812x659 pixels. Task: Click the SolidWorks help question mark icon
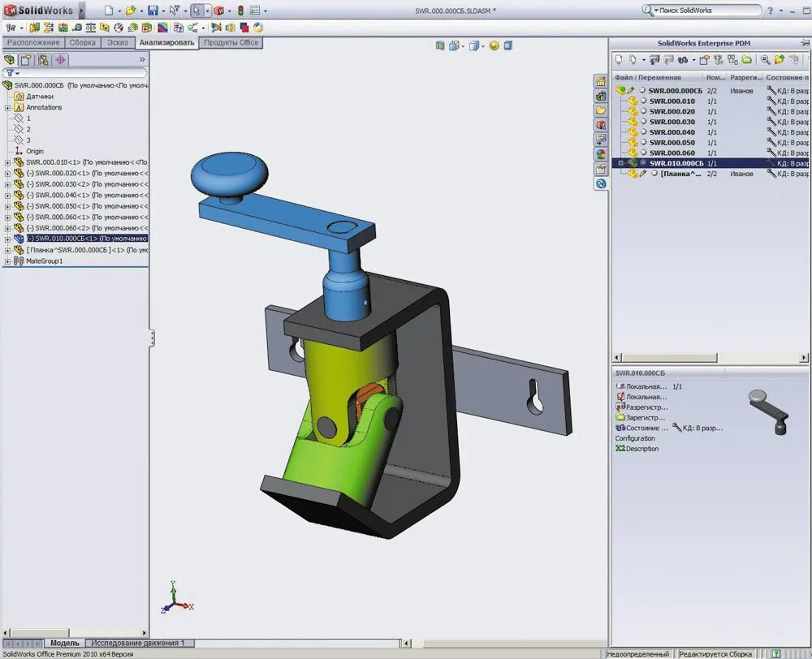click(770, 11)
